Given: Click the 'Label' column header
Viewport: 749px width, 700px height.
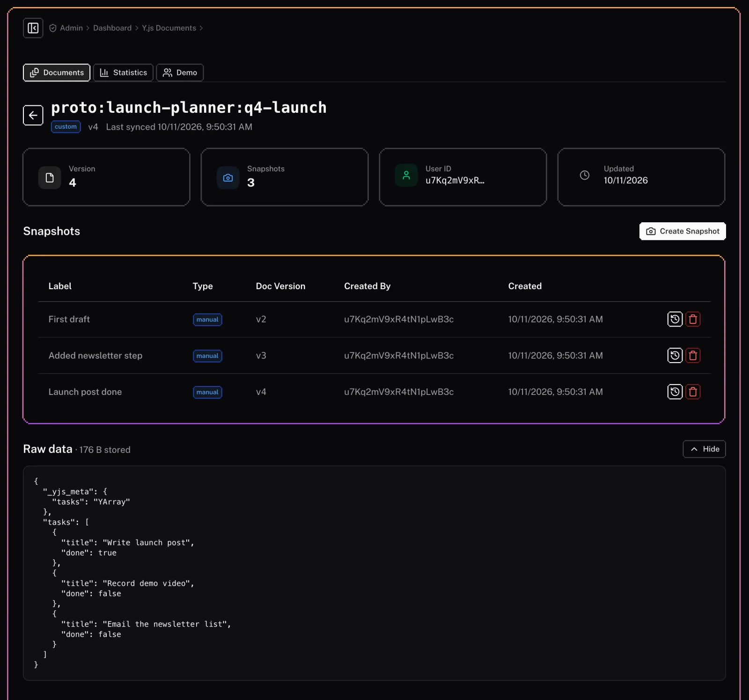Looking at the screenshot, I should (x=60, y=286).
